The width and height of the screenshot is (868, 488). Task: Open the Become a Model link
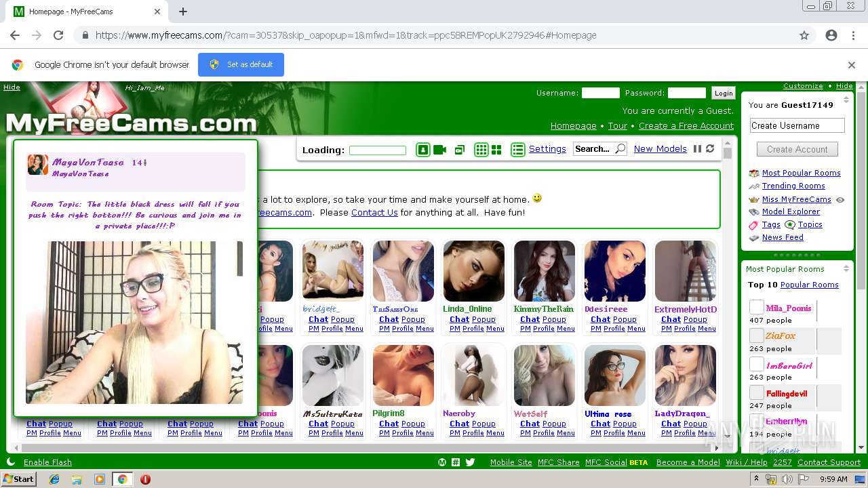[x=688, y=462]
